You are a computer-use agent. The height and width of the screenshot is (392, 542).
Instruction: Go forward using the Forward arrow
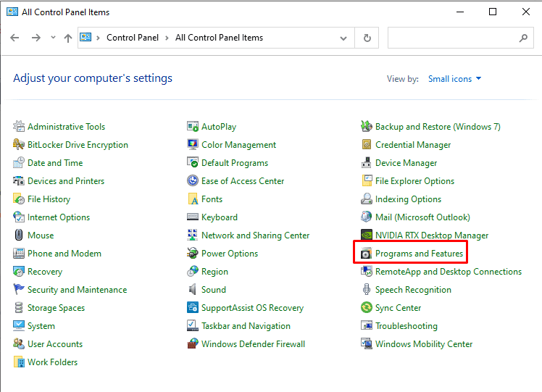36,38
